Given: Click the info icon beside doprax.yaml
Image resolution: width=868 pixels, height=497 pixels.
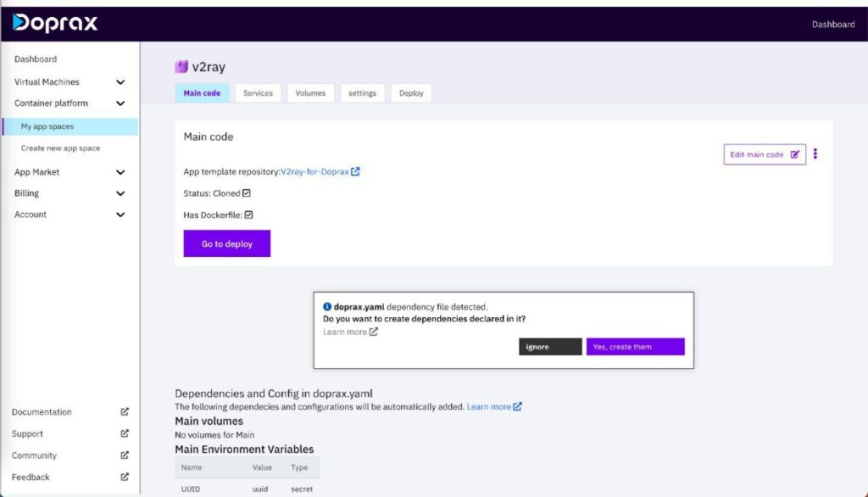Looking at the screenshot, I should (x=327, y=306).
